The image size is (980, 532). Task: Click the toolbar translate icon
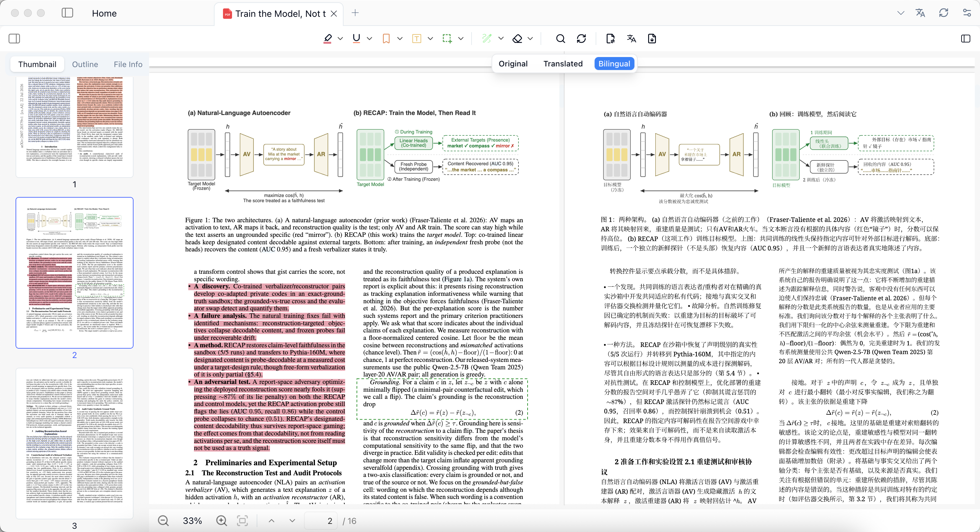pos(632,39)
